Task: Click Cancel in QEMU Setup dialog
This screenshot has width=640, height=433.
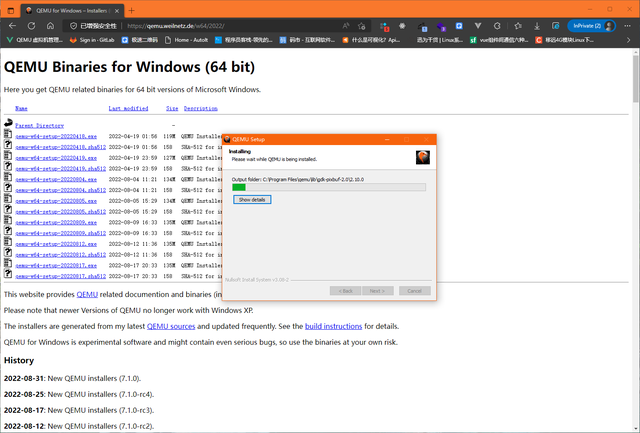Action: tap(414, 291)
